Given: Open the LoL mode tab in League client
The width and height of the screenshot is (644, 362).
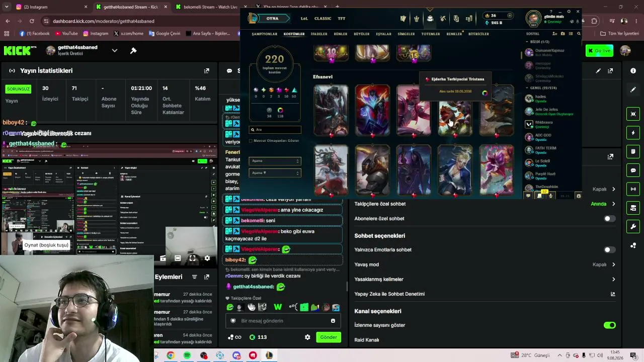Looking at the screenshot, I should pyautogui.click(x=304, y=19).
